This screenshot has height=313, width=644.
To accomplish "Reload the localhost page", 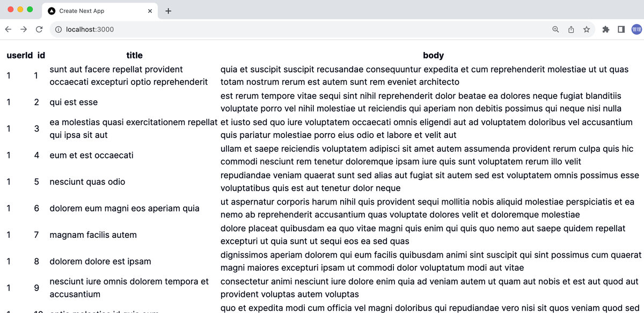I will coord(39,30).
